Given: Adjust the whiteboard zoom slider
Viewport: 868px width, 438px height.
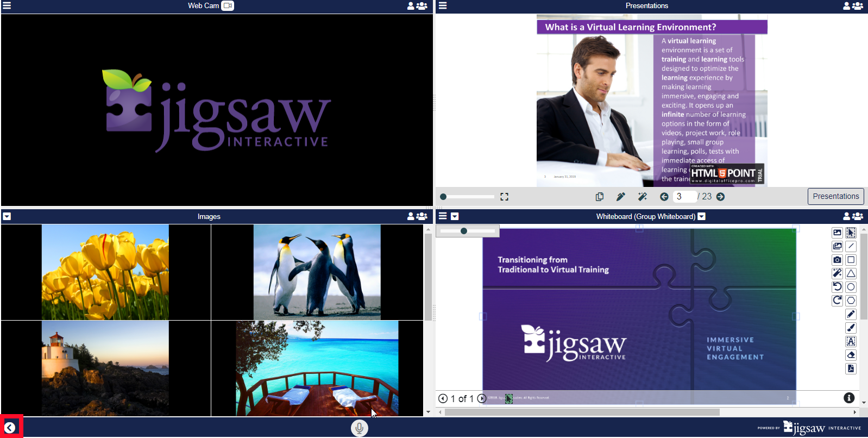Looking at the screenshot, I should [x=464, y=231].
